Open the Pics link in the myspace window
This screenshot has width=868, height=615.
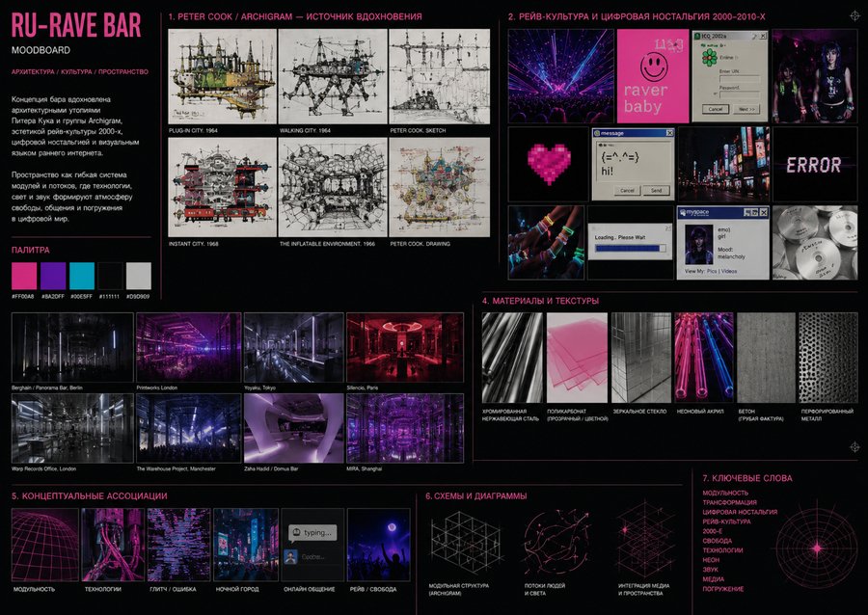pos(712,271)
